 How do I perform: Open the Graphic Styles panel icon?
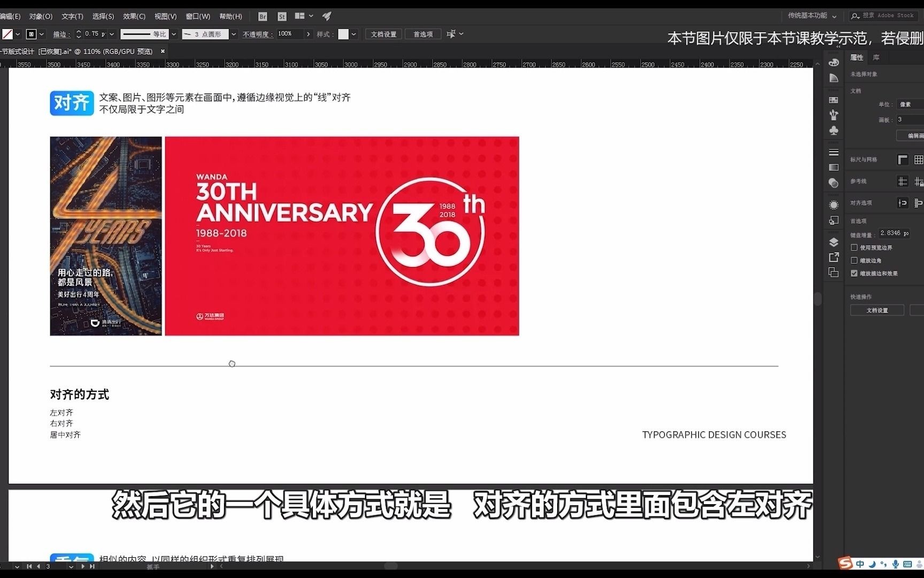(x=833, y=220)
